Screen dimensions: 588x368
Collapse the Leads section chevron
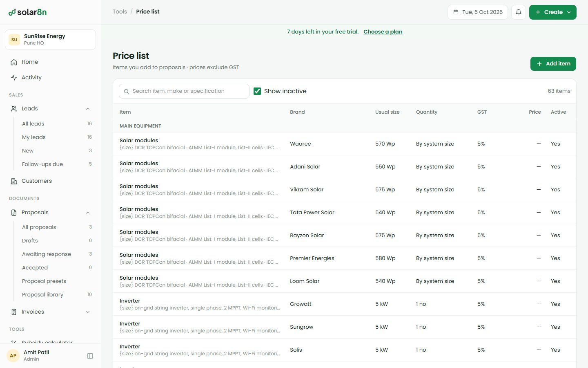pos(88,109)
